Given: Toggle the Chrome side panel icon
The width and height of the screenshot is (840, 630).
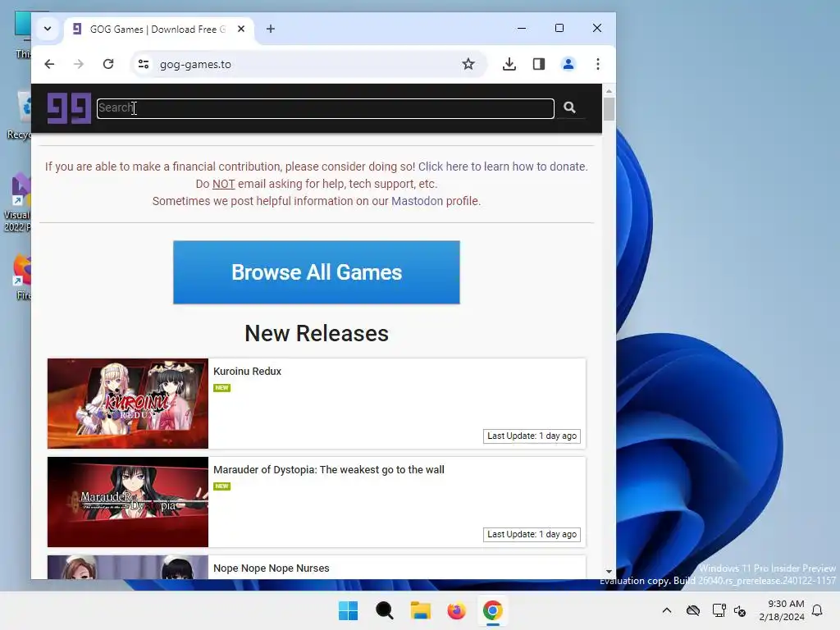Looking at the screenshot, I should [539, 64].
